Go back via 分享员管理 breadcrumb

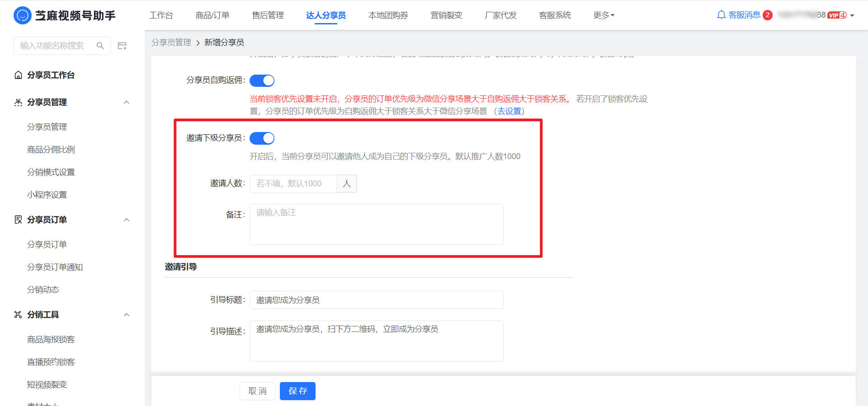click(x=171, y=42)
